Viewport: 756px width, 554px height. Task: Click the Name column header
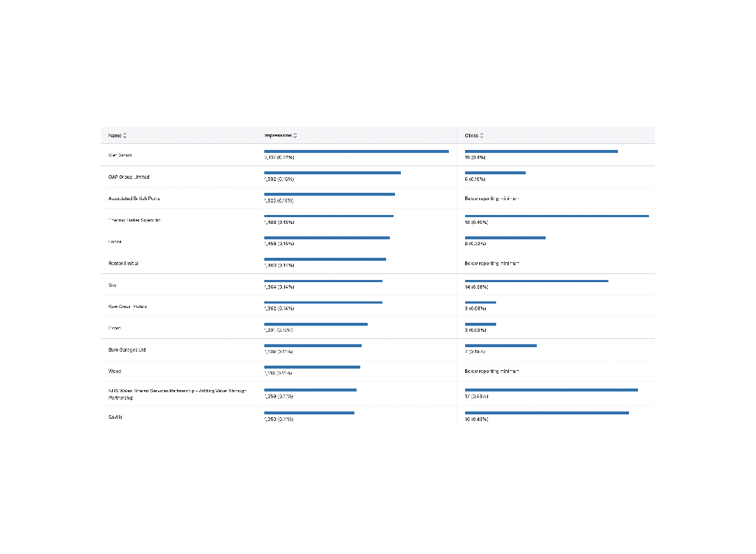[115, 135]
